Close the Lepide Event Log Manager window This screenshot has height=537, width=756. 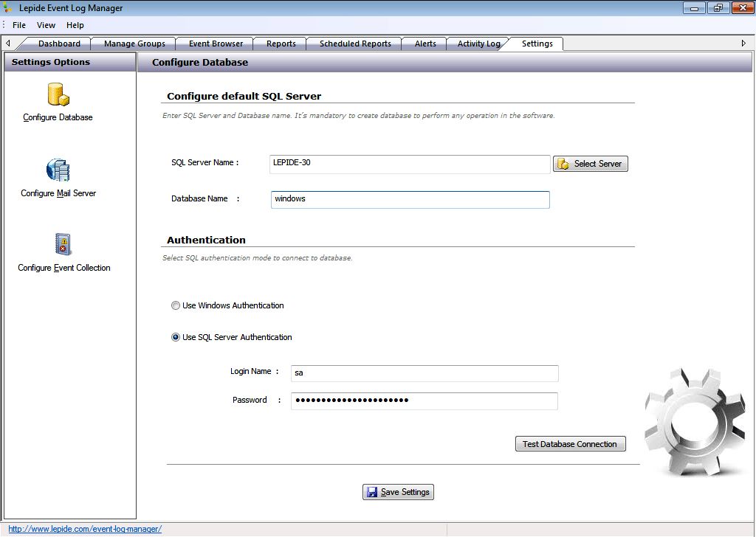(743, 8)
